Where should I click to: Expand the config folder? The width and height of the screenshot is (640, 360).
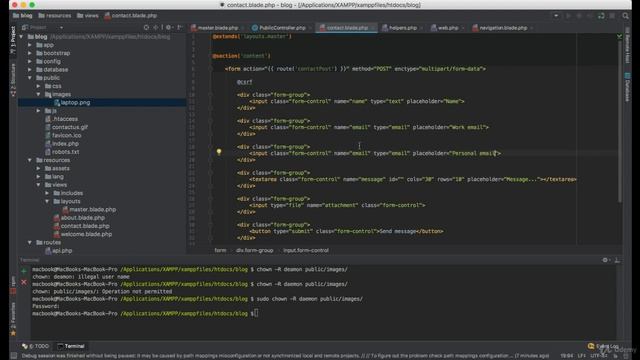click(x=30, y=61)
